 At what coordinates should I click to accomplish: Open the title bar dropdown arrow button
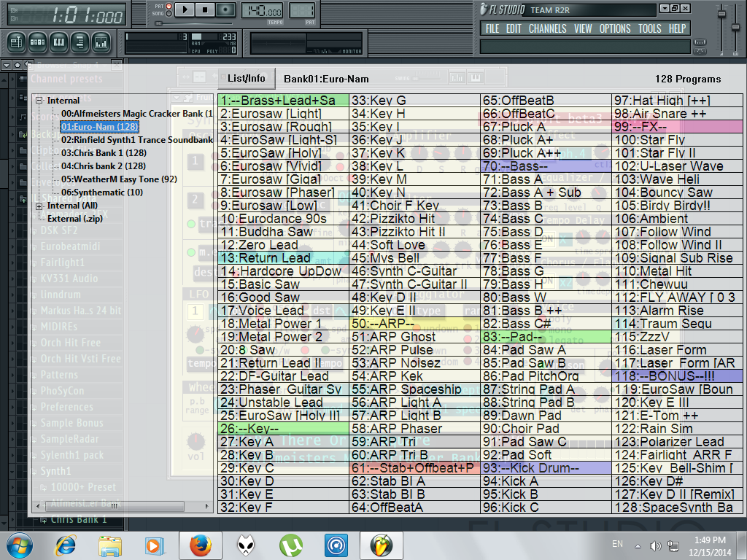click(x=664, y=8)
